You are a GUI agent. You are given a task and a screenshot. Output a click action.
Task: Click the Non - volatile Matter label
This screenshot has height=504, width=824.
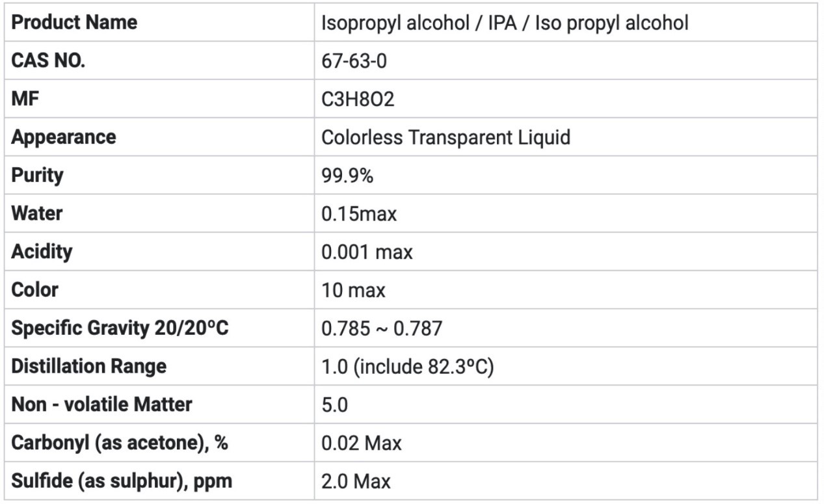pyautogui.click(x=101, y=405)
